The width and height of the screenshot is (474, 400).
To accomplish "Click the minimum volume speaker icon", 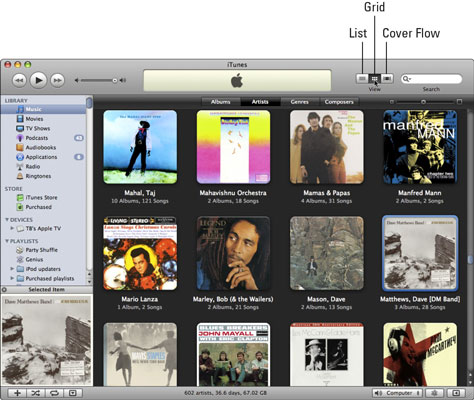I will coord(76,80).
